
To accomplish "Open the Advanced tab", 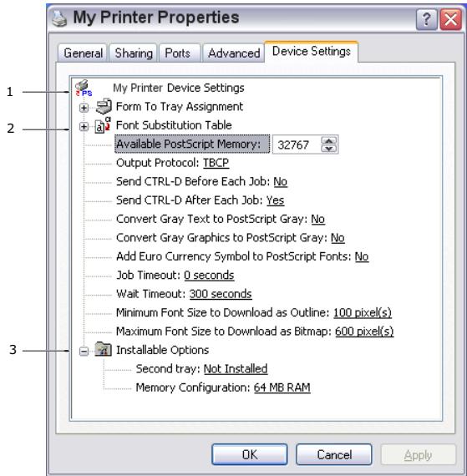I will point(234,53).
